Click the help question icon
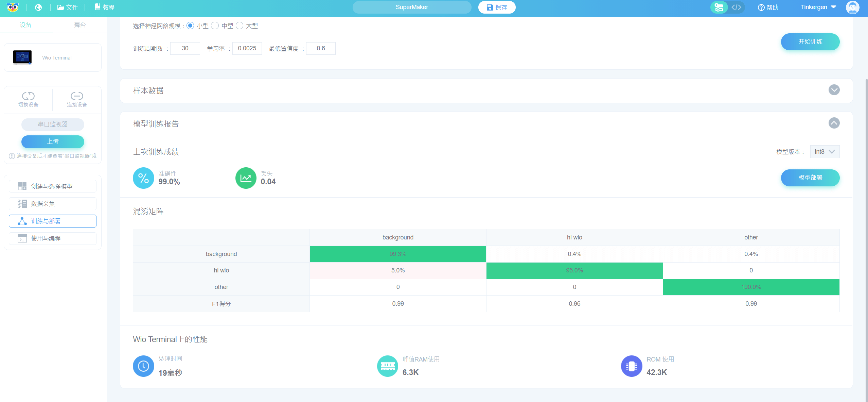868x402 pixels. (761, 7)
